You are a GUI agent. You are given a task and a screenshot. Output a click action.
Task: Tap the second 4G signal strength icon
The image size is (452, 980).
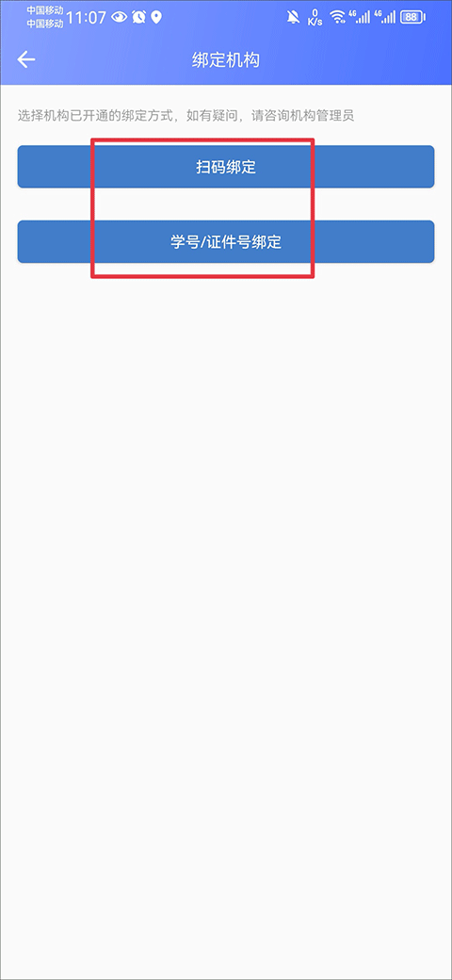click(x=385, y=18)
